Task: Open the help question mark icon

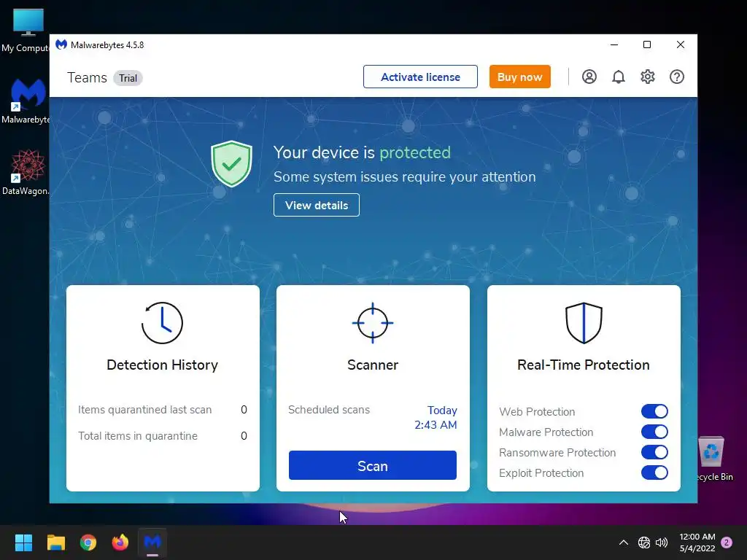Action: [x=676, y=77]
